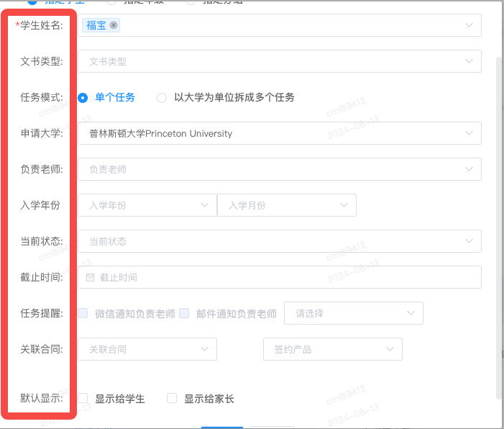
Task: Enable the 显示给学生 checkbox
Action: pos(83,398)
